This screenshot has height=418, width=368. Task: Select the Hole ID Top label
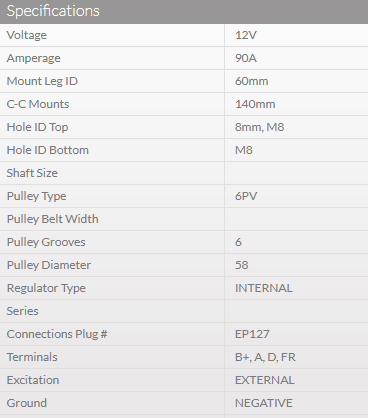point(37,127)
